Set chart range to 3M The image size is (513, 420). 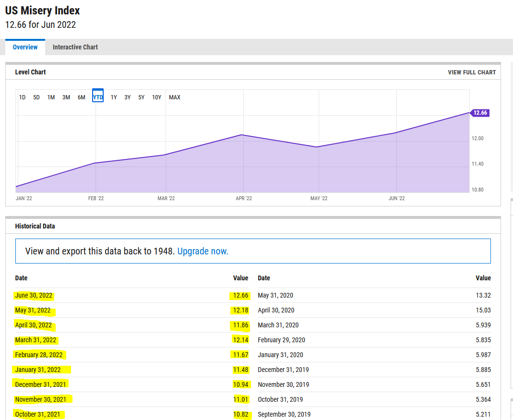click(x=66, y=97)
